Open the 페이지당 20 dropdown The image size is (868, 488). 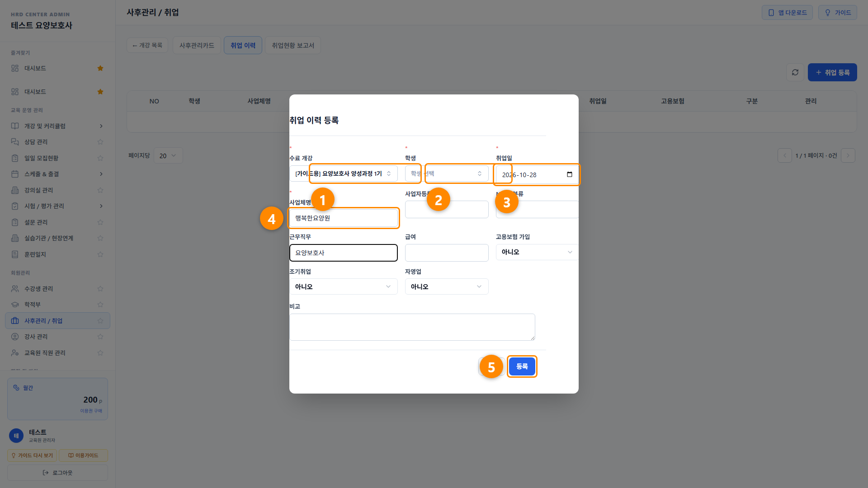tap(168, 155)
